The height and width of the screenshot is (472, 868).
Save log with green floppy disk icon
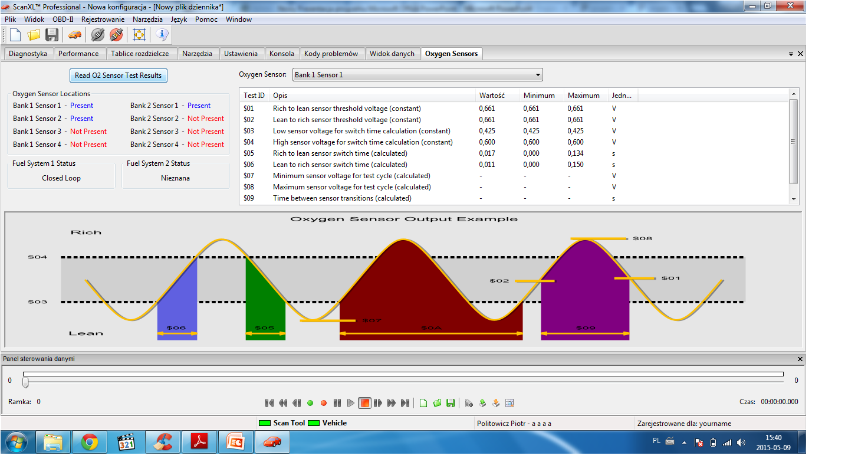tap(451, 403)
